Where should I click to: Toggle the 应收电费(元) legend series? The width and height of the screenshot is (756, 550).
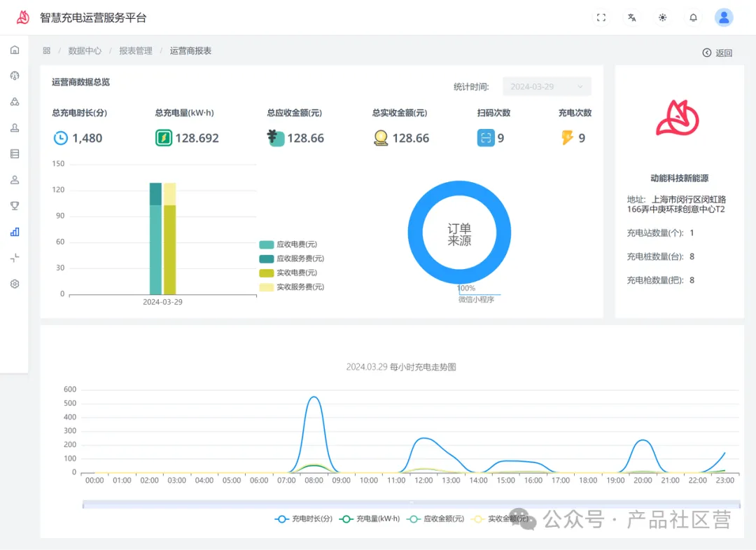(288, 245)
